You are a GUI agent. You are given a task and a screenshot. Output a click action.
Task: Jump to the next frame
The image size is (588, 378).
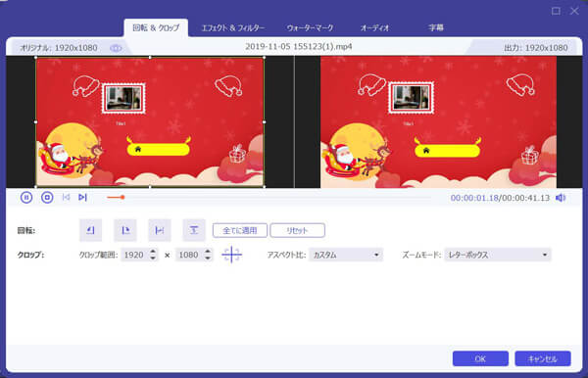point(83,197)
